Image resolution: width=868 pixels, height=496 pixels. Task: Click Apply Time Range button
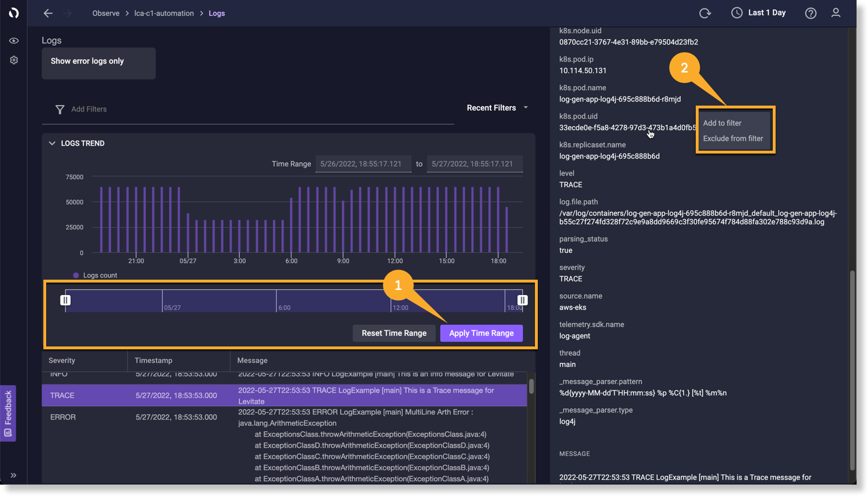tap(481, 333)
